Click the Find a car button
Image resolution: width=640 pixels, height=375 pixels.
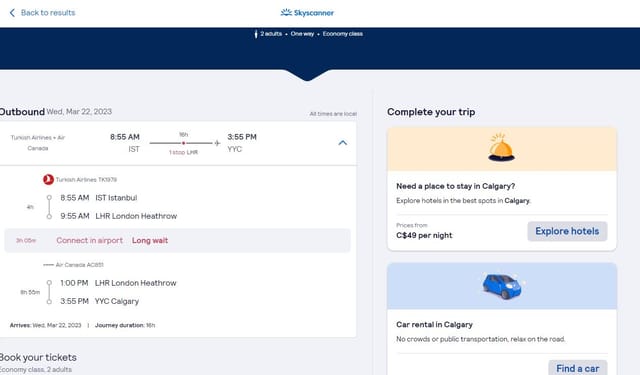point(578,368)
